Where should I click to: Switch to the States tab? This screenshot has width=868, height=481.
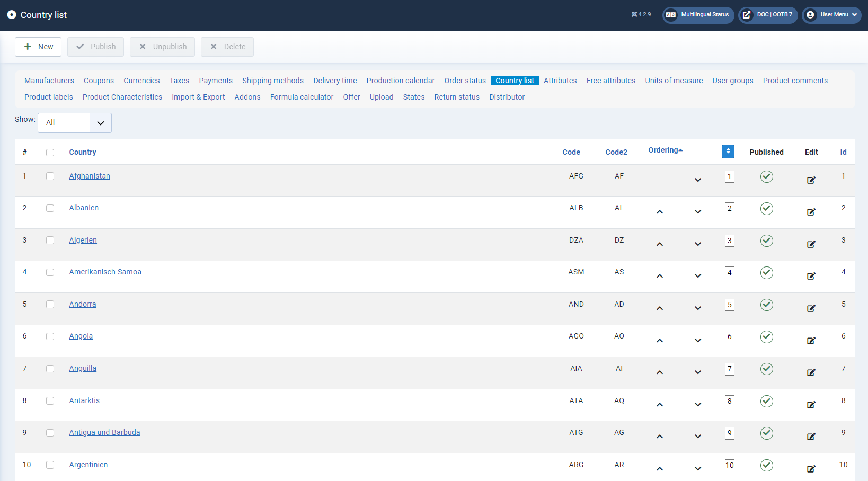pyautogui.click(x=414, y=97)
